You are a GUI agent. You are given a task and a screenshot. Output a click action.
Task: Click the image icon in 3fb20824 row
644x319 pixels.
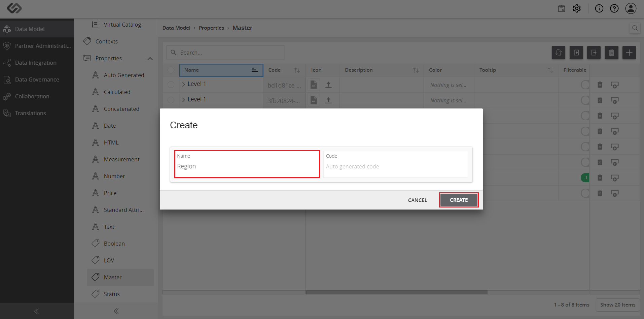tap(314, 100)
